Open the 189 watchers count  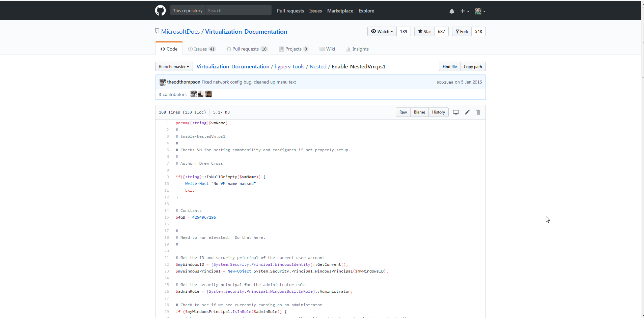click(x=403, y=31)
